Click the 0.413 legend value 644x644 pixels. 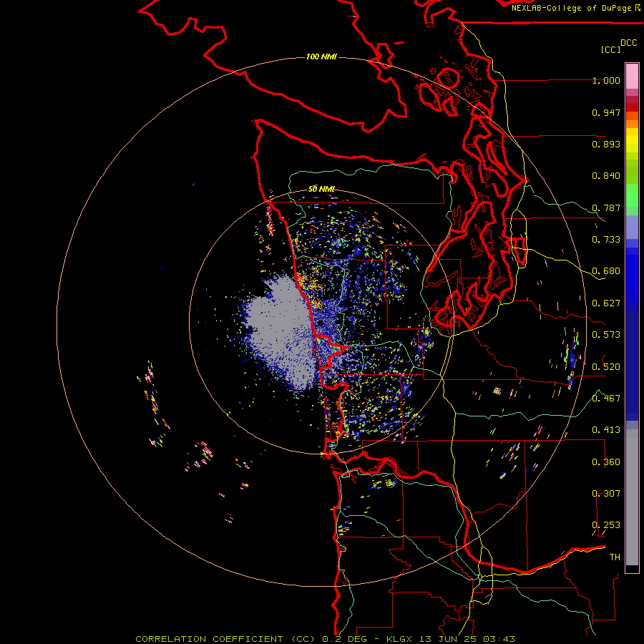point(606,430)
